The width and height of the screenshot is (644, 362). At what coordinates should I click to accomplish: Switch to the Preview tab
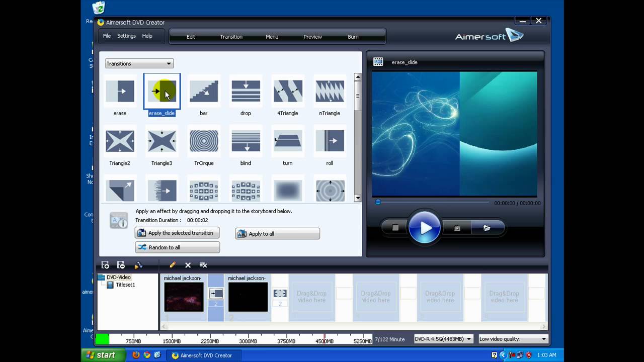[312, 37]
